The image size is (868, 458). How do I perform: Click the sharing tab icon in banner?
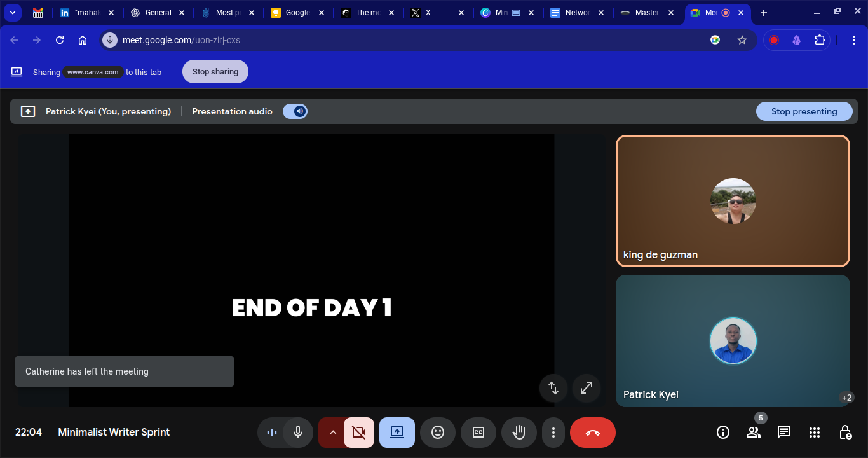click(x=17, y=72)
